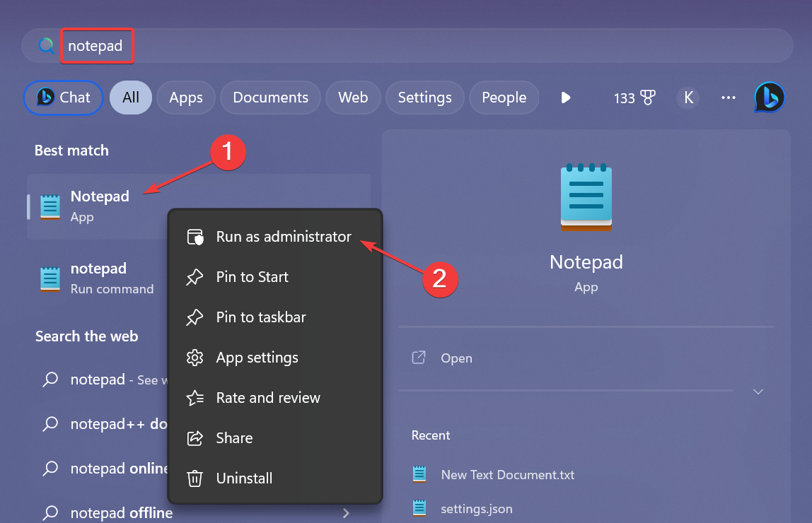Click the notepad Run command icon
The image size is (812, 523).
point(50,278)
